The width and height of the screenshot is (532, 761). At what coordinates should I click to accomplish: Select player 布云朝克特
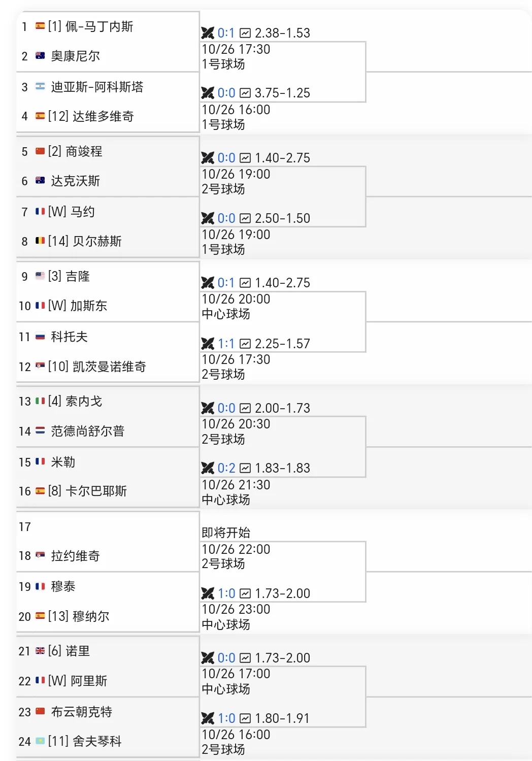click(x=82, y=712)
